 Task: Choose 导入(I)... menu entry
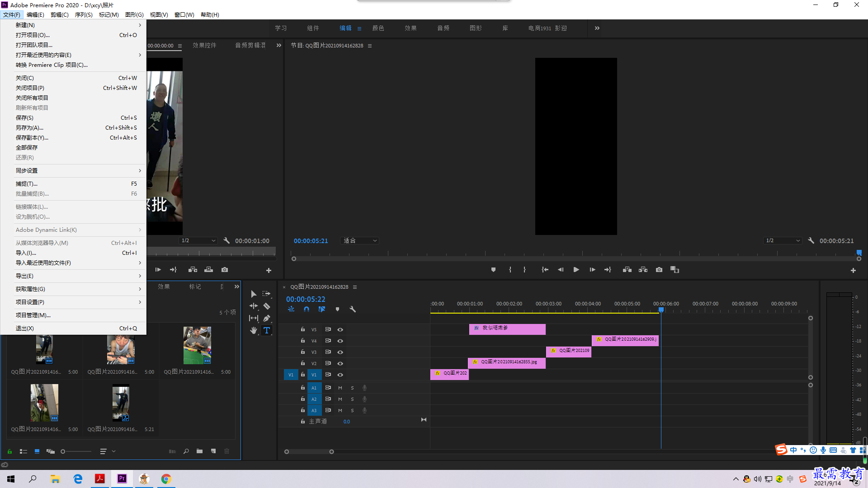tap(73, 253)
